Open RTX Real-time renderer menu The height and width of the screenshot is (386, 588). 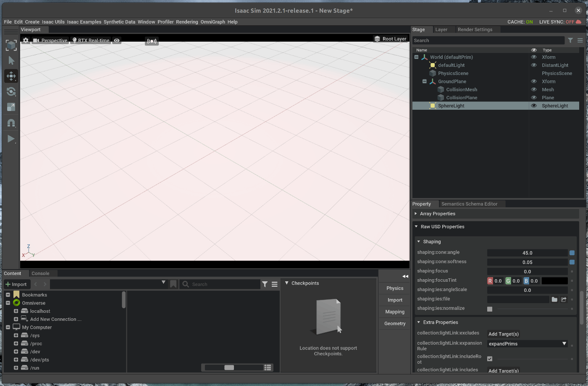tap(91, 40)
